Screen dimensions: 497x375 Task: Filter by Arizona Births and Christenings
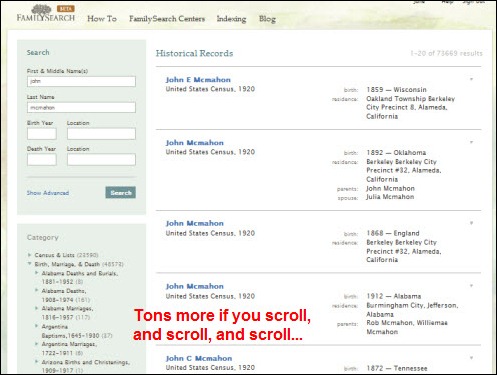click(x=86, y=366)
